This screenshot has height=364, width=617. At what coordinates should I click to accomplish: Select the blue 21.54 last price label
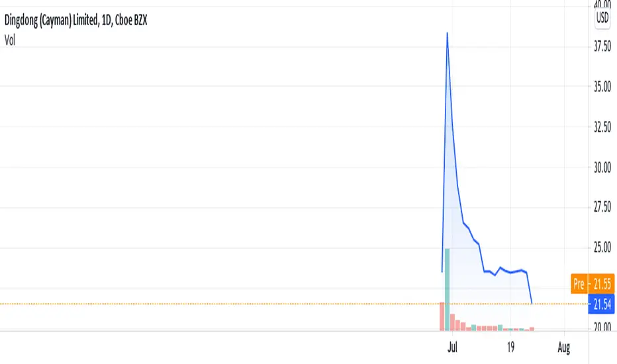point(601,304)
